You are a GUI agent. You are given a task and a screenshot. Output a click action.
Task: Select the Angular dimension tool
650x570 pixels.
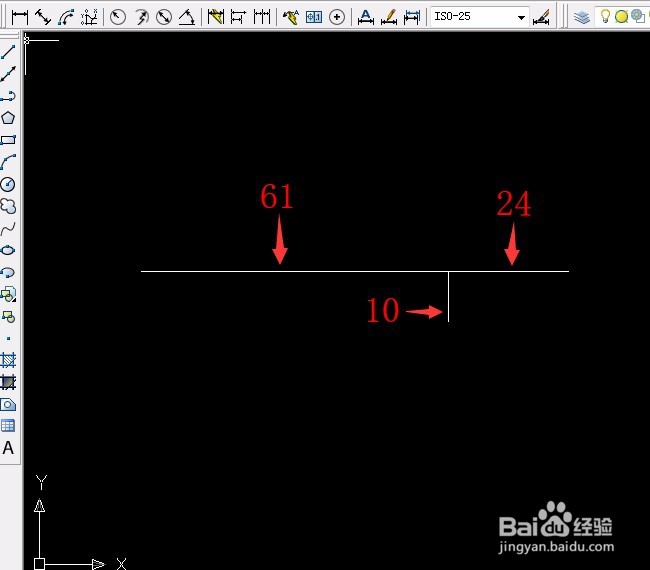(187, 17)
